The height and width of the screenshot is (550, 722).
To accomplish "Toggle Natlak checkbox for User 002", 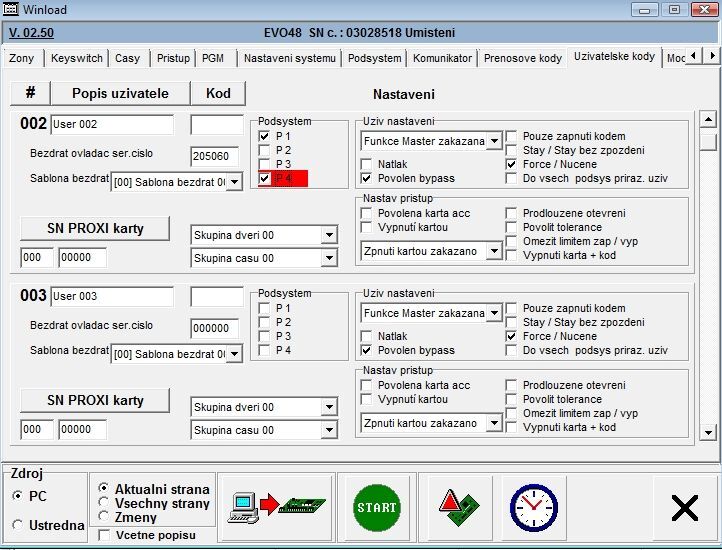I will (x=368, y=164).
